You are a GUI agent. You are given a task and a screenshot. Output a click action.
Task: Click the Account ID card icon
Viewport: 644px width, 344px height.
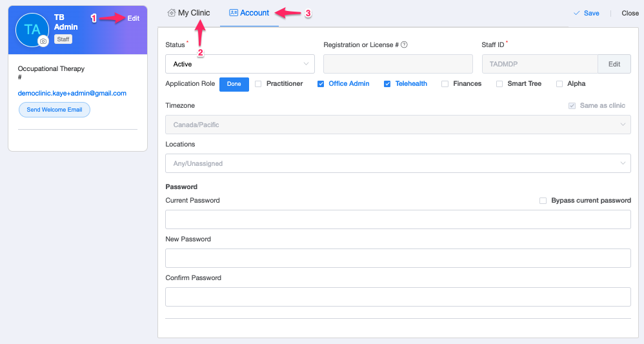tap(234, 13)
